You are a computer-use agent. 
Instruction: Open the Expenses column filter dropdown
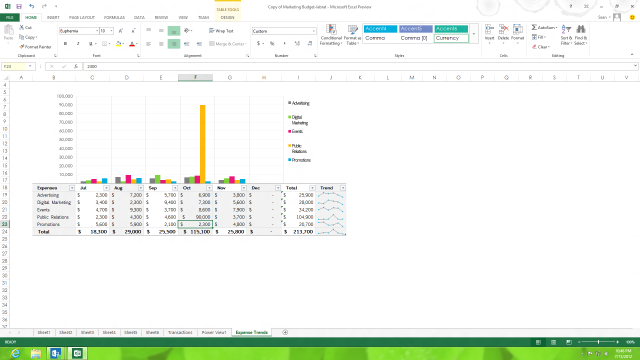[x=72, y=188]
